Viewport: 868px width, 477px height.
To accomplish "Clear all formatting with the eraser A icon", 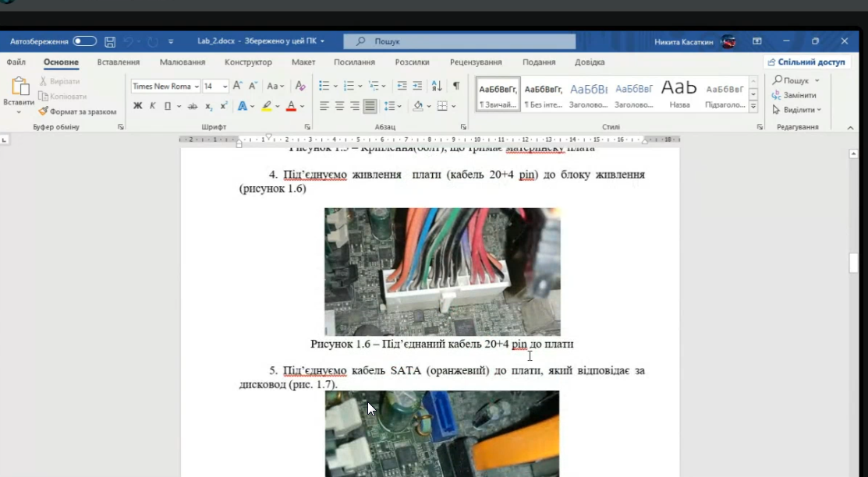I will [x=300, y=86].
